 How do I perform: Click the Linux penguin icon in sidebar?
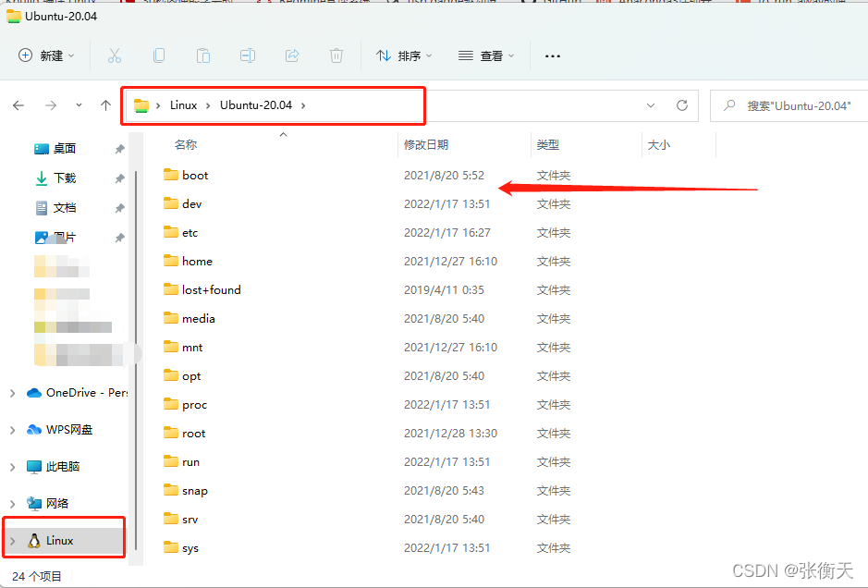click(34, 540)
